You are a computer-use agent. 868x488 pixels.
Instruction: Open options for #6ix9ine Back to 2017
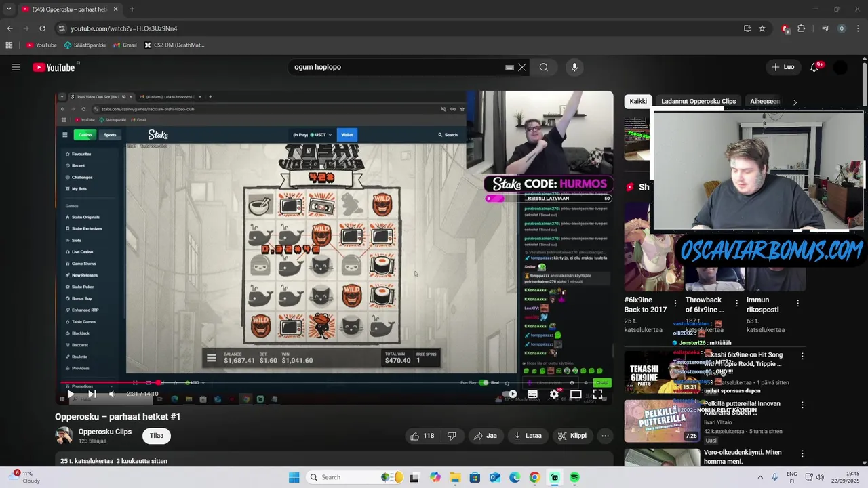pyautogui.click(x=675, y=303)
